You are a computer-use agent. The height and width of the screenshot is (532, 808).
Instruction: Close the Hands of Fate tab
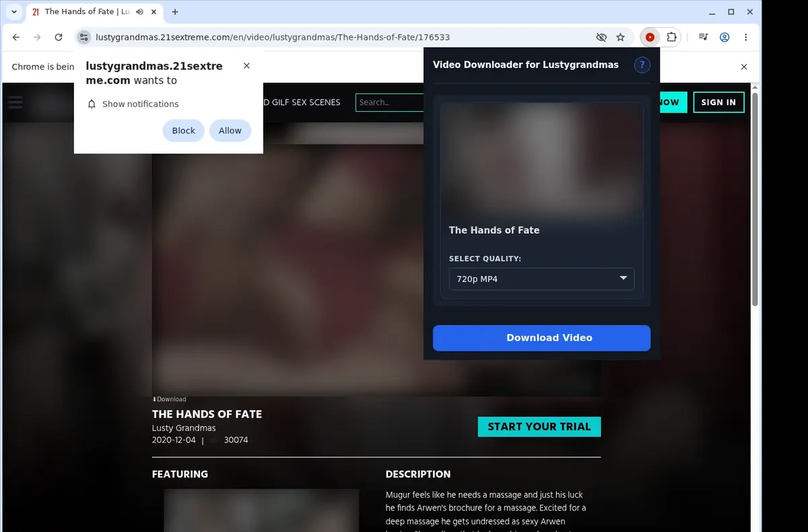[x=154, y=11]
